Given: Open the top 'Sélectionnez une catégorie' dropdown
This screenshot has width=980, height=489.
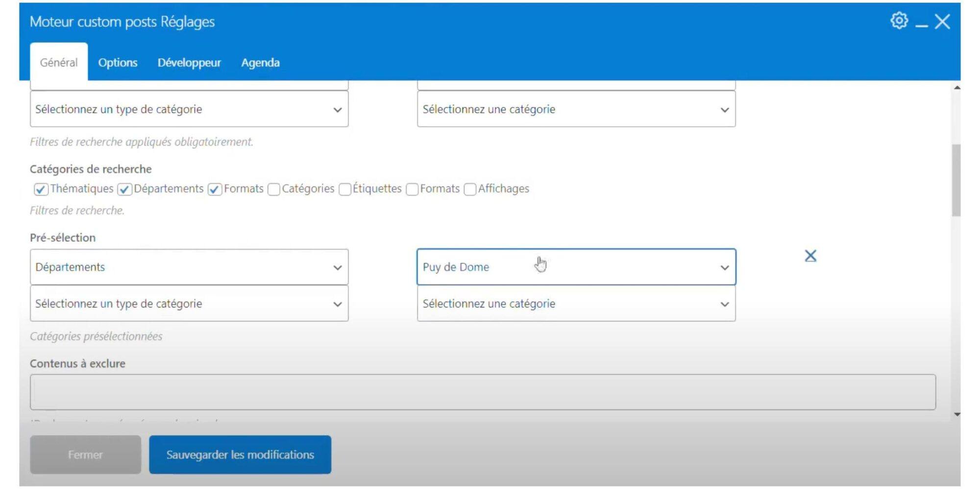Looking at the screenshot, I should (576, 109).
